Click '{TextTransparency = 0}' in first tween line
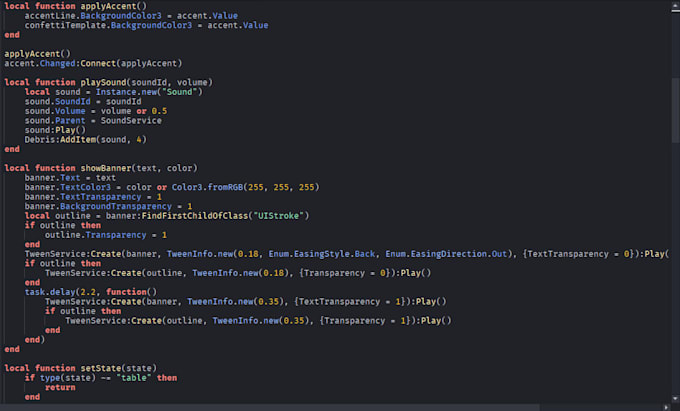Screen dimensions: 680x411 point(579,254)
